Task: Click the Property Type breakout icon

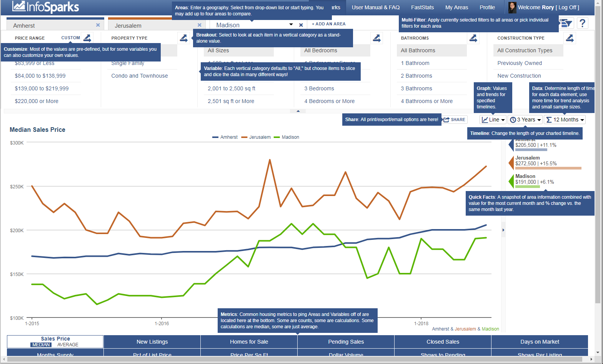Action: tap(183, 38)
